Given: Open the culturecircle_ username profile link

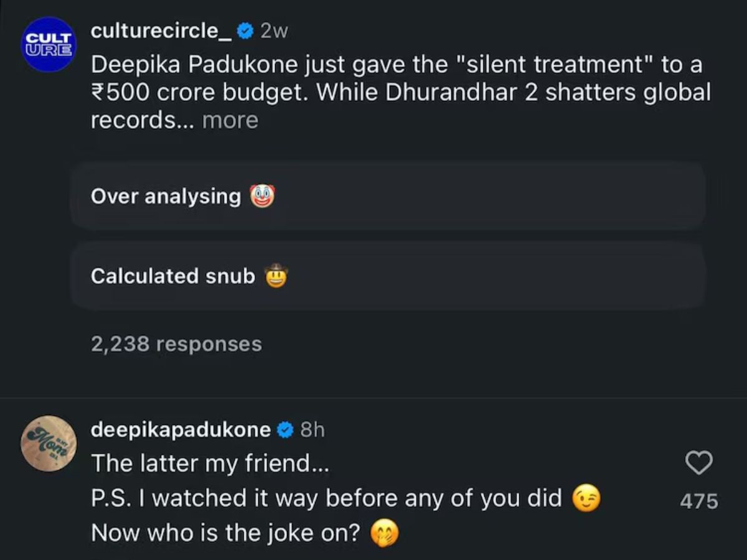Looking at the screenshot, I should click(x=161, y=31).
